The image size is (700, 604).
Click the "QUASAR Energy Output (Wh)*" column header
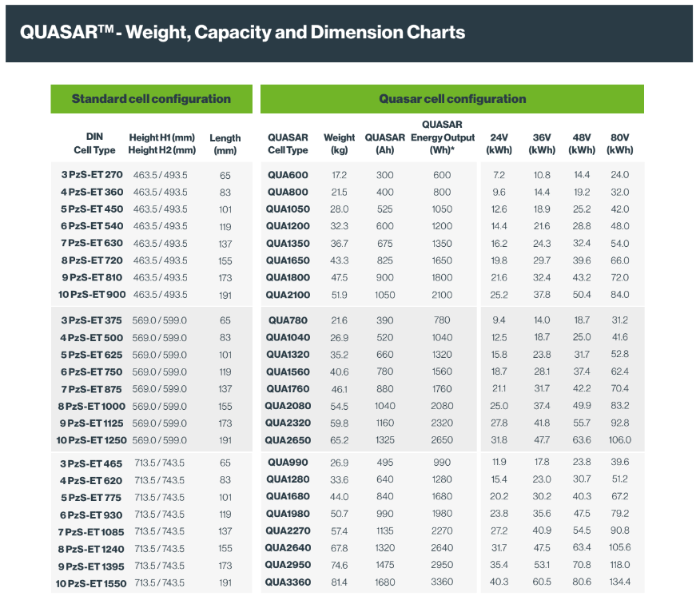[443, 137]
